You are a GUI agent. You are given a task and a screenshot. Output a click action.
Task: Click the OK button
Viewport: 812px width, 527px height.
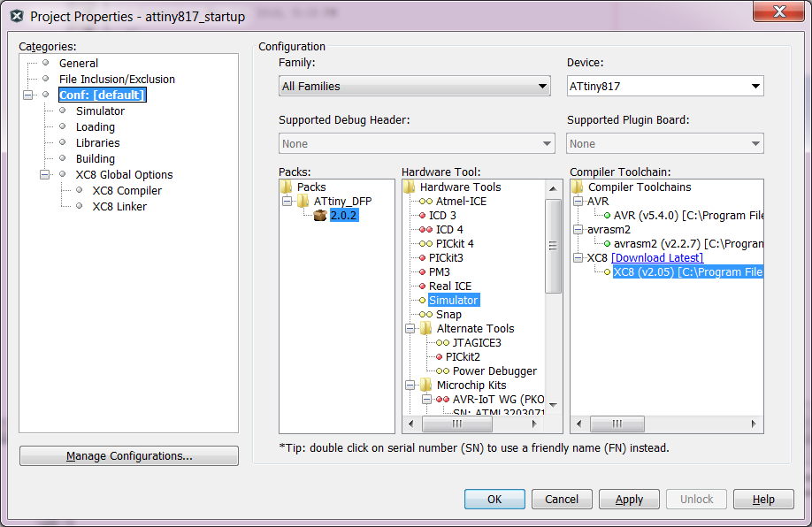(494, 499)
